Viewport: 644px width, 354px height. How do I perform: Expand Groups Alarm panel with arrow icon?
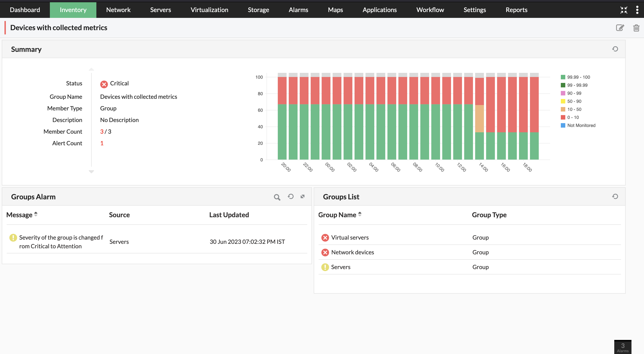click(303, 197)
